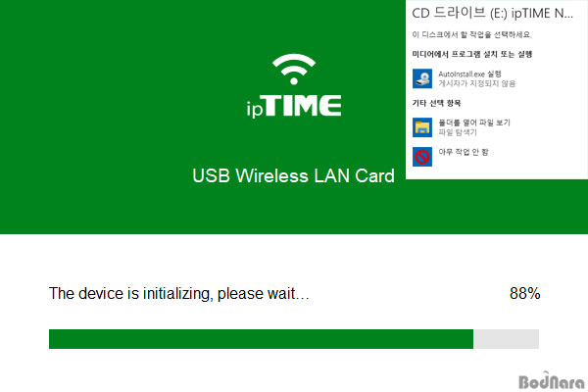
Task: Click the BodNara watermark logo
Action: (x=552, y=381)
